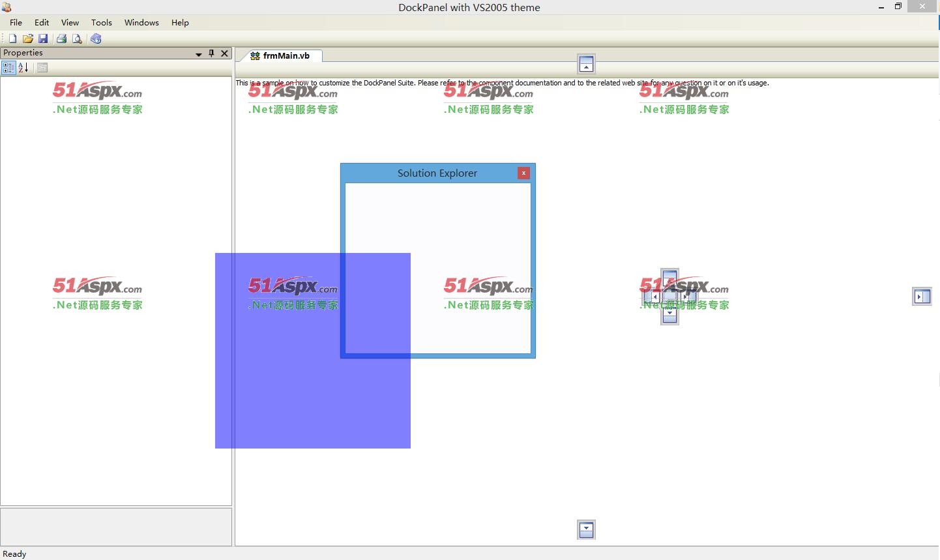Click the frmMain.vb tab form icon
Viewport: 940px width, 560px height.
(x=255, y=56)
